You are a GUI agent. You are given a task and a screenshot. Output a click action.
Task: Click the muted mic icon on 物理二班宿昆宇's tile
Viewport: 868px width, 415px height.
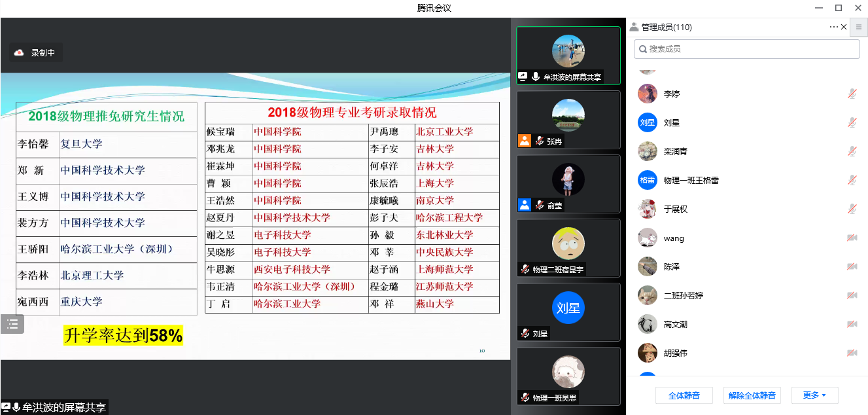click(527, 267)
